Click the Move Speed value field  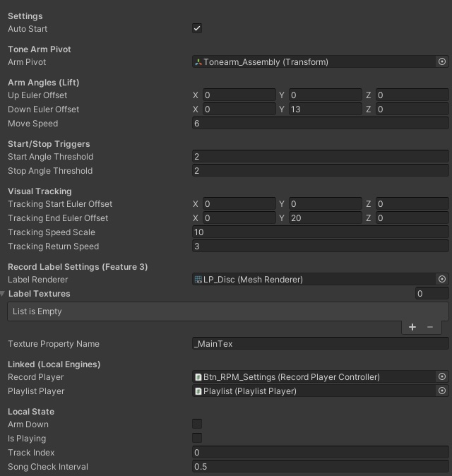(320, 124)
